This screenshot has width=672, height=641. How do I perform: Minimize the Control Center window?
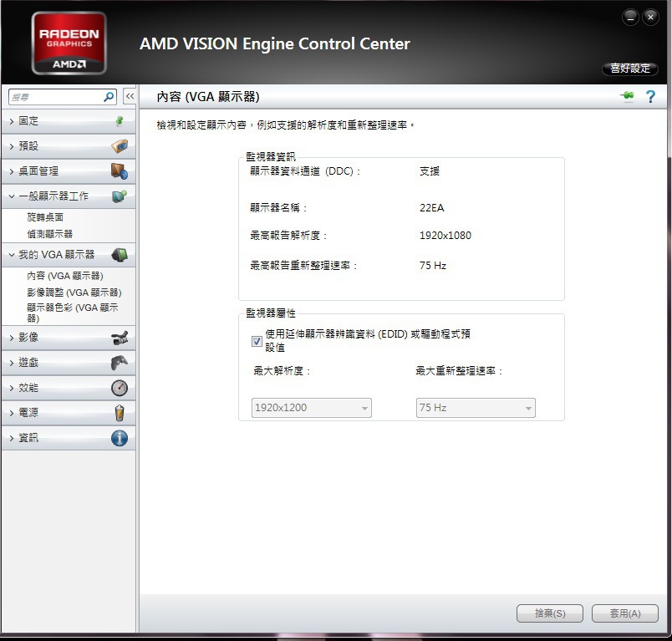click(630, 18)
